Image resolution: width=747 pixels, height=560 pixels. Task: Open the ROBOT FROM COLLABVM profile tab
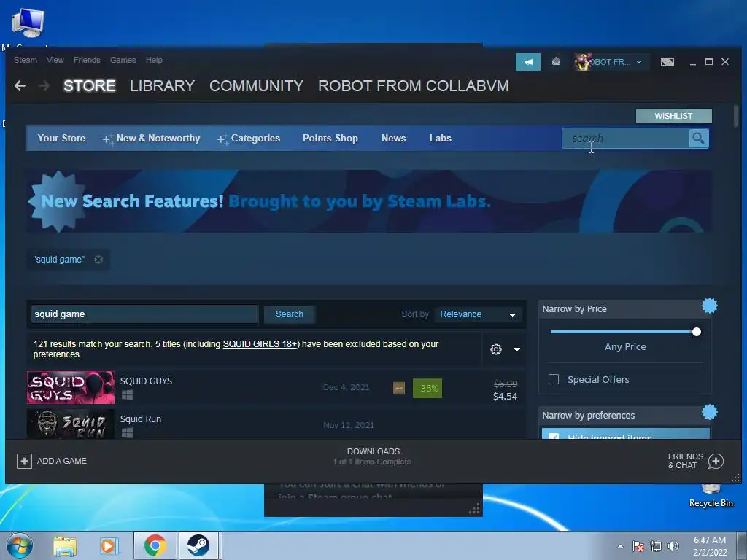click(413, 86)
